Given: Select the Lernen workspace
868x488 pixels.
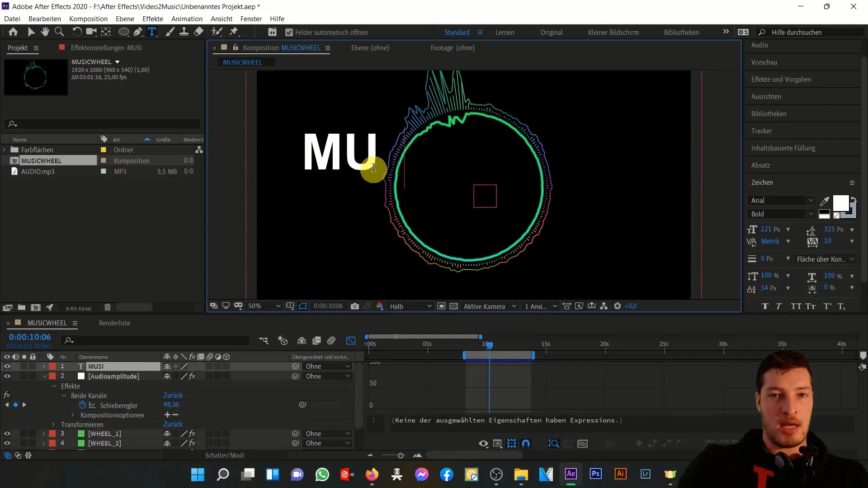Looking at the screenshot, I should (505, 33).
